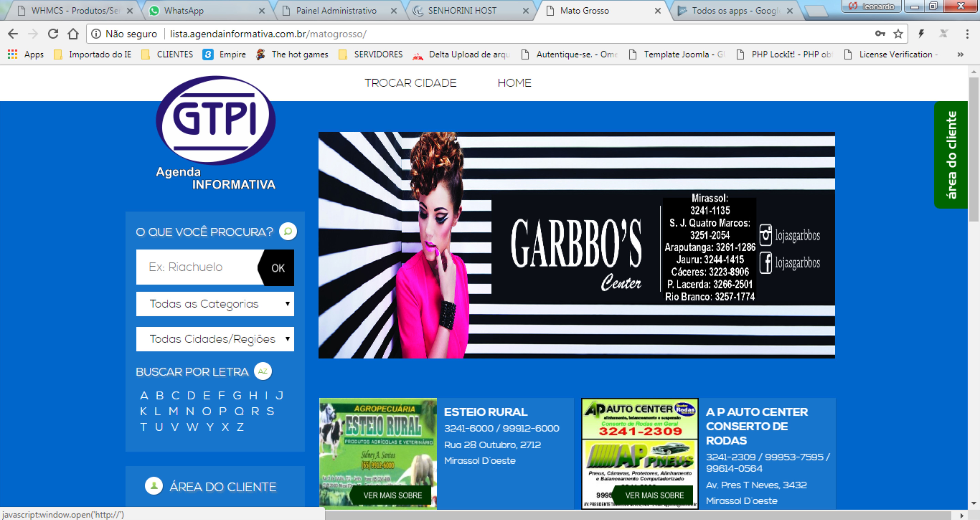Click the GTPI Agenda Informativa logo
This screenshot has width=980, height=520.
click(x=215, y=133)
